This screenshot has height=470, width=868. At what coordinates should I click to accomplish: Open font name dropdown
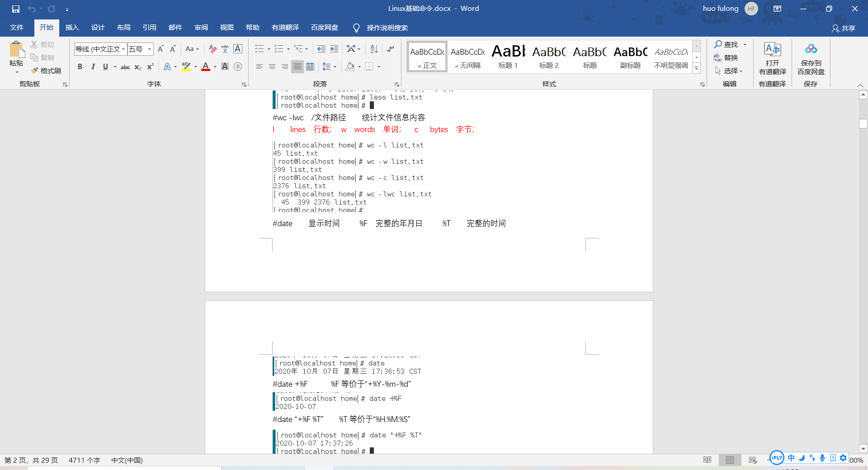click(x=123, y=49)
